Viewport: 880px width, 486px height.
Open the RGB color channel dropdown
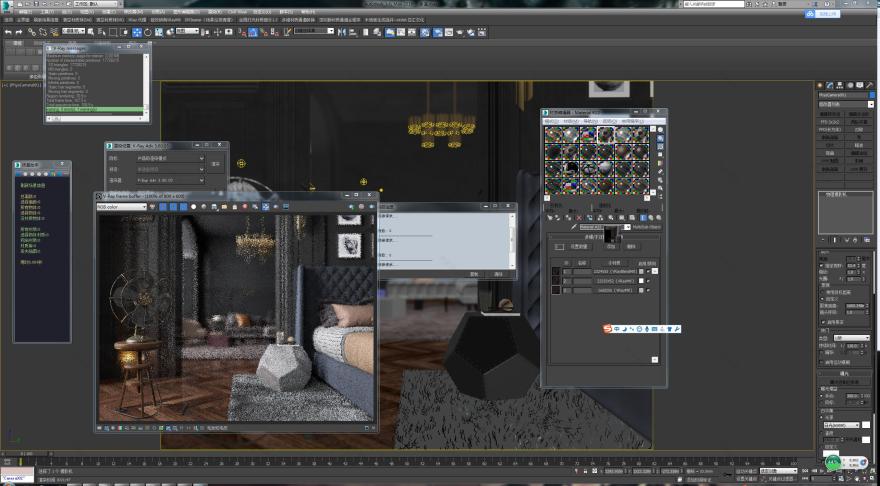pos(121,207)
